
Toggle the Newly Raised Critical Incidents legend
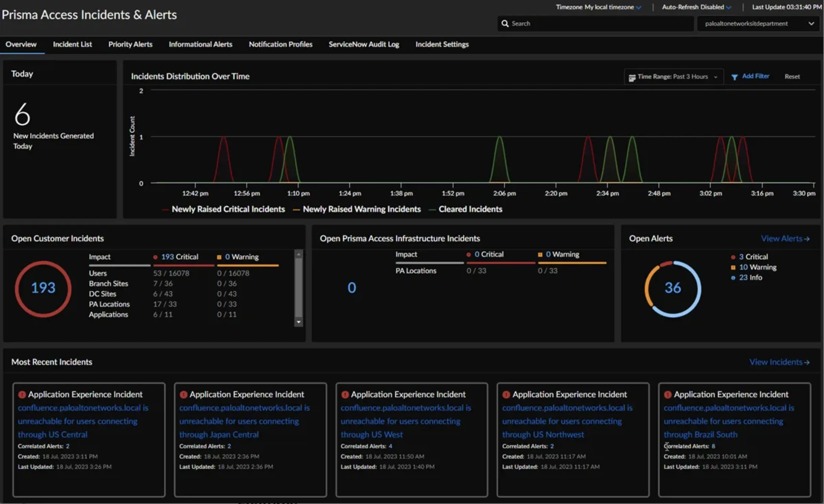tap(228, 209)
